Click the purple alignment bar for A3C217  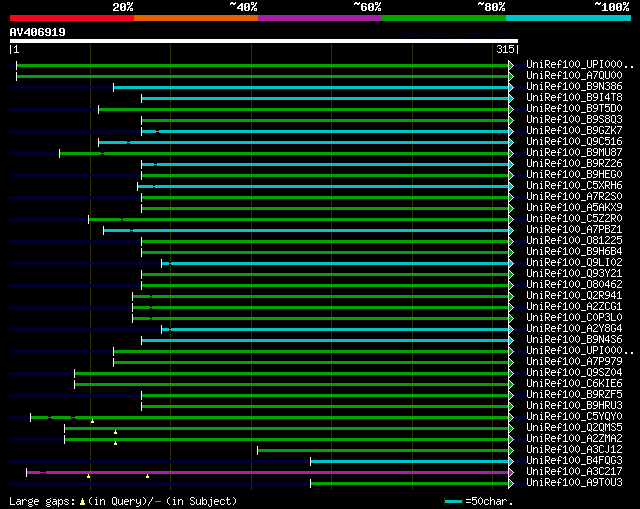click(267, 472)
